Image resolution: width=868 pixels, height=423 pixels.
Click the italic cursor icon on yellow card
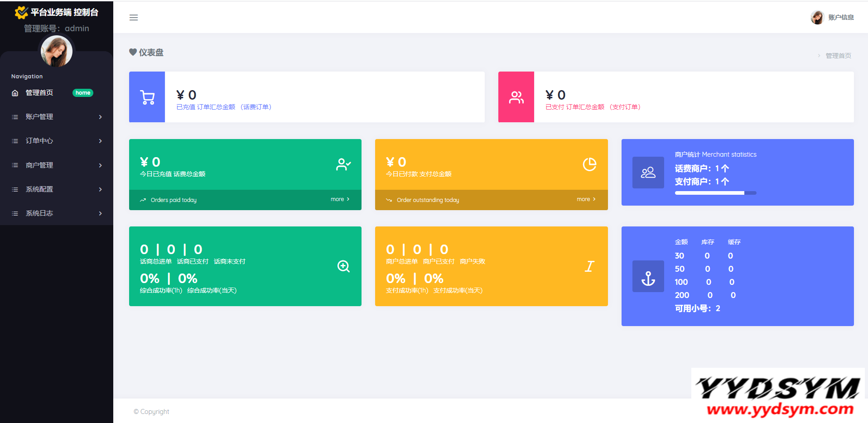589,266
